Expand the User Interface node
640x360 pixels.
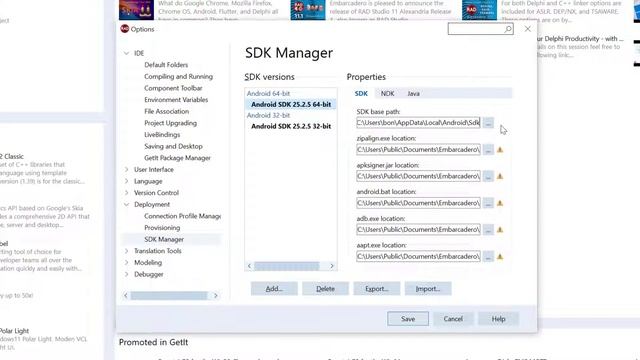pyautogui.click(x=127, y=169)
